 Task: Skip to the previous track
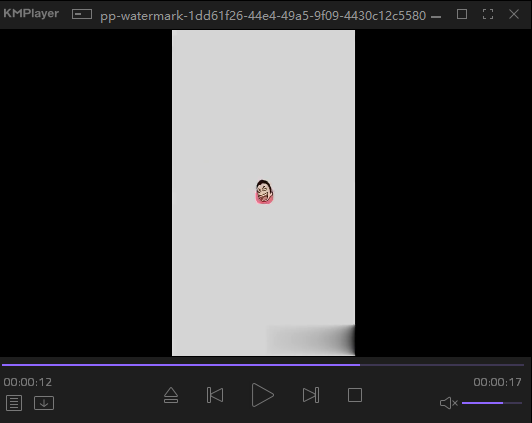215,395
